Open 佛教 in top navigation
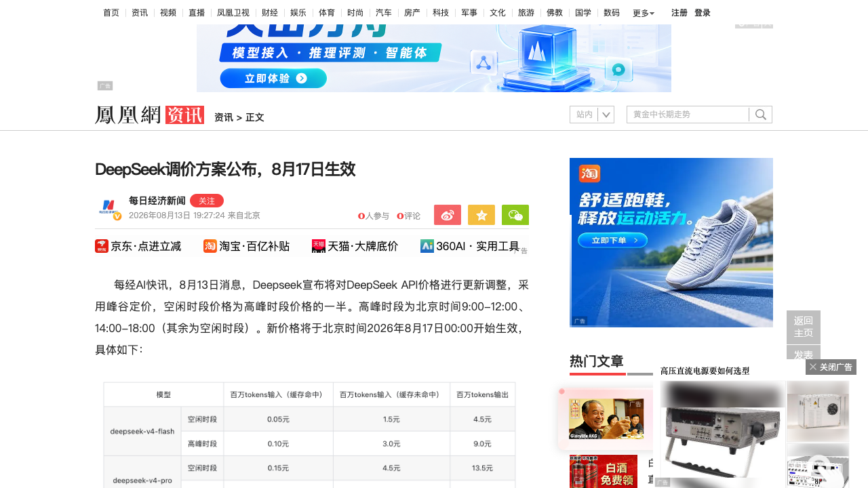The height and width of the screenshot is (488, 868). tap(555, 12)
